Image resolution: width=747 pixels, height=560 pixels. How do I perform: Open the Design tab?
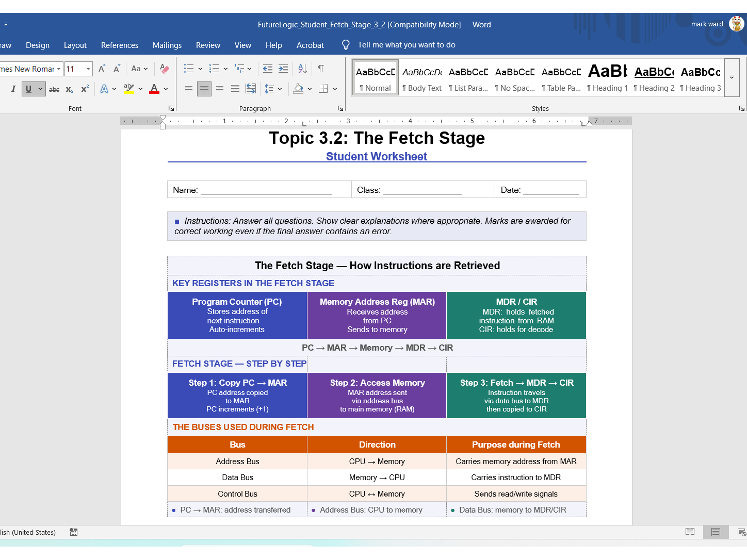point(38,45)
